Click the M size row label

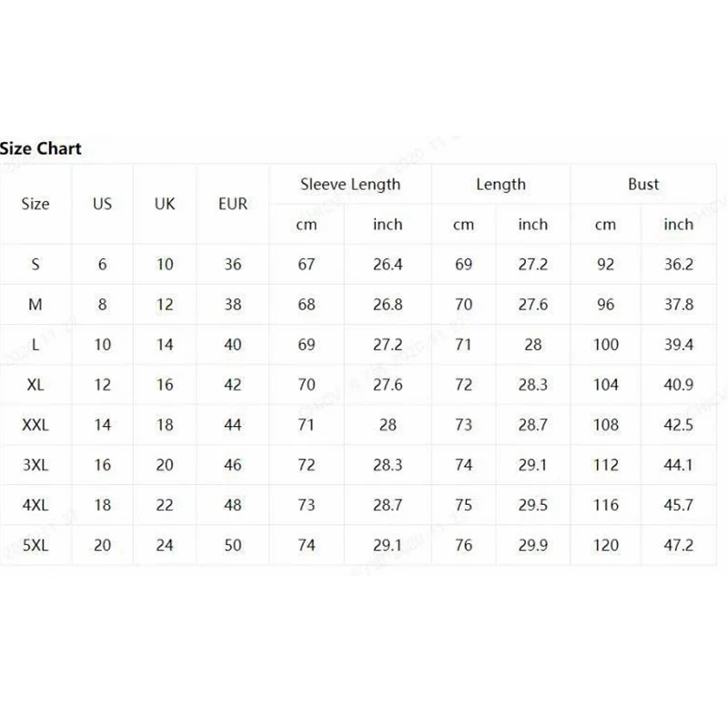(x=35, y=305)
